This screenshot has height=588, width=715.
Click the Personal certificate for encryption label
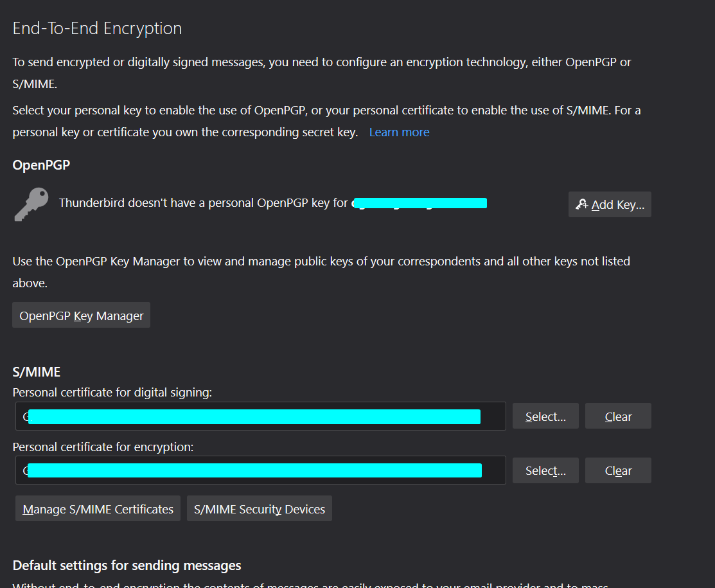pos(103,447)
